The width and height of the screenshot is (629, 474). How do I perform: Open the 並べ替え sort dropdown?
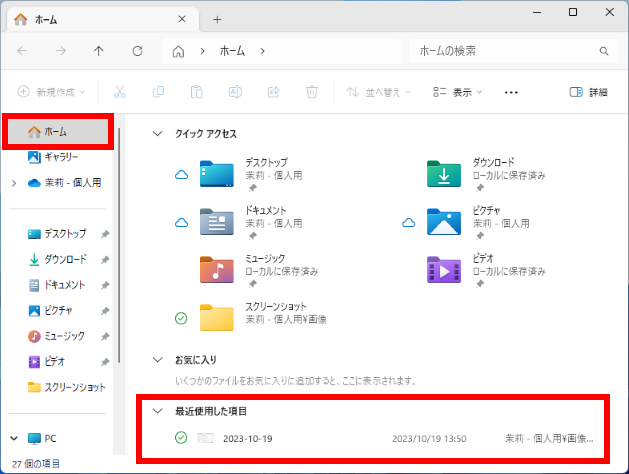point(379,92)
